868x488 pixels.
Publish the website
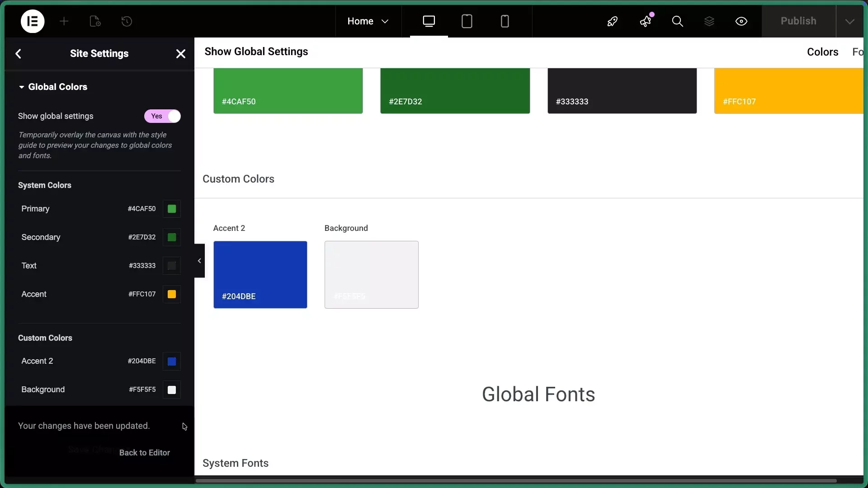click(798, 21)
